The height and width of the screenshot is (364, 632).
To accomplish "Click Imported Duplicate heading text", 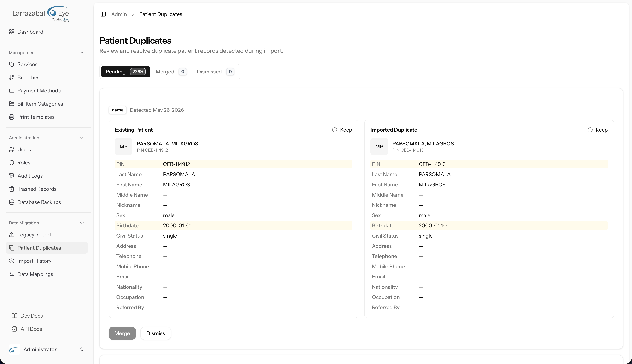I will pos(394,130).
